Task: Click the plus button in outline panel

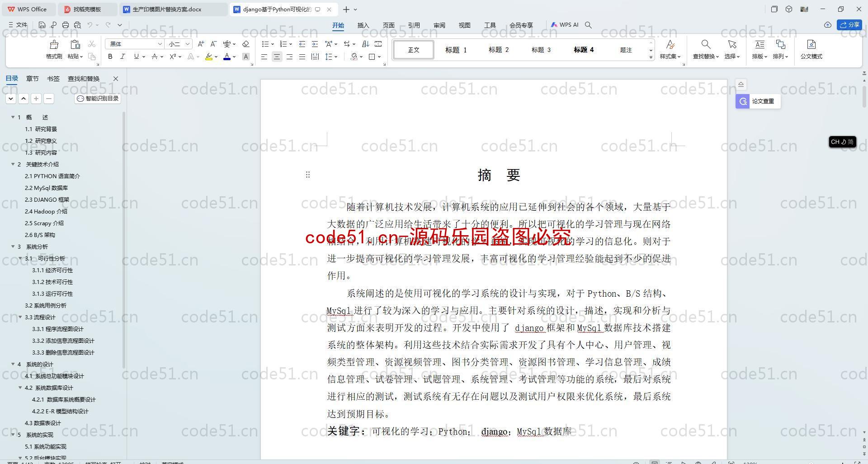Action: click(x=36, y=98)
